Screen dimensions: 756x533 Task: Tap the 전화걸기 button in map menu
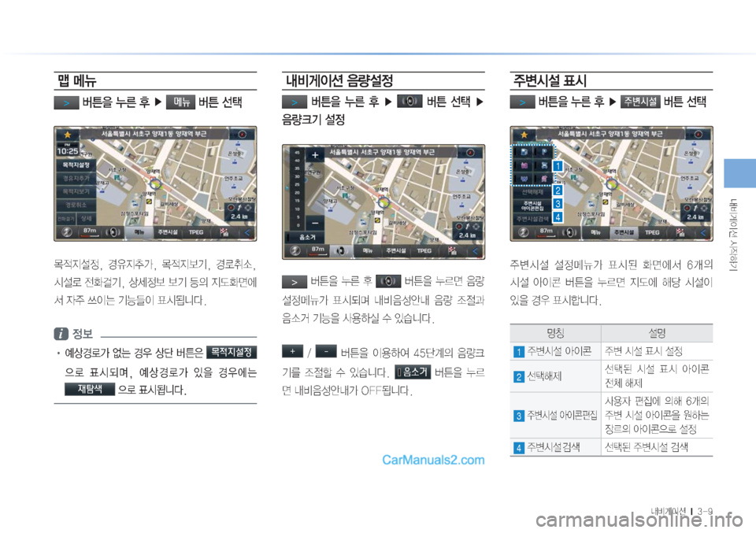click(66, 218)
